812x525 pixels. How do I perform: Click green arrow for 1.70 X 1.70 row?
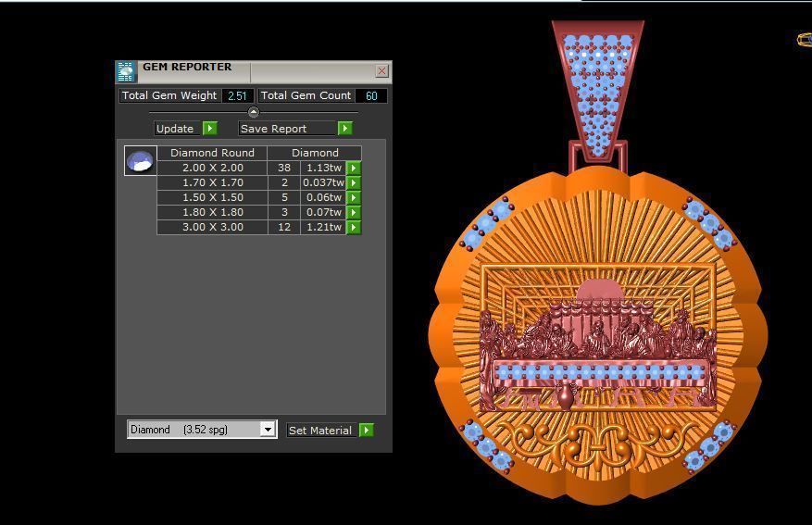coord(354,182)
